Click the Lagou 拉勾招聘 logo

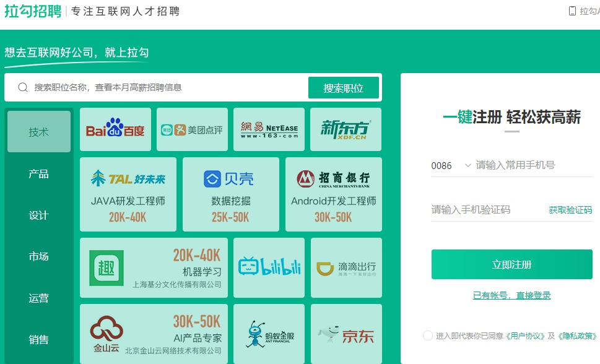pyautogui.click(x=33, y=11)
